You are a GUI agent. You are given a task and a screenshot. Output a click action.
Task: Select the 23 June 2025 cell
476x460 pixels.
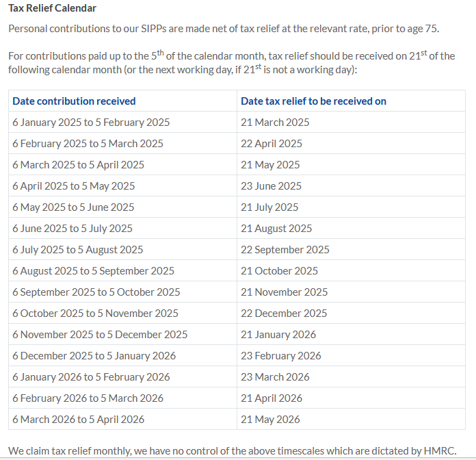point(271,186)
